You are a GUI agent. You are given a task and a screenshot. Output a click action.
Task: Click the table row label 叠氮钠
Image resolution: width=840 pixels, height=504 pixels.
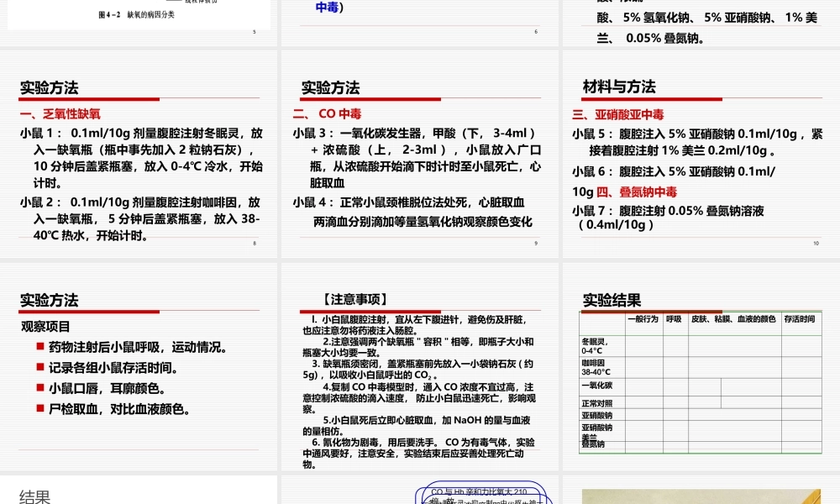click(593, 444)
